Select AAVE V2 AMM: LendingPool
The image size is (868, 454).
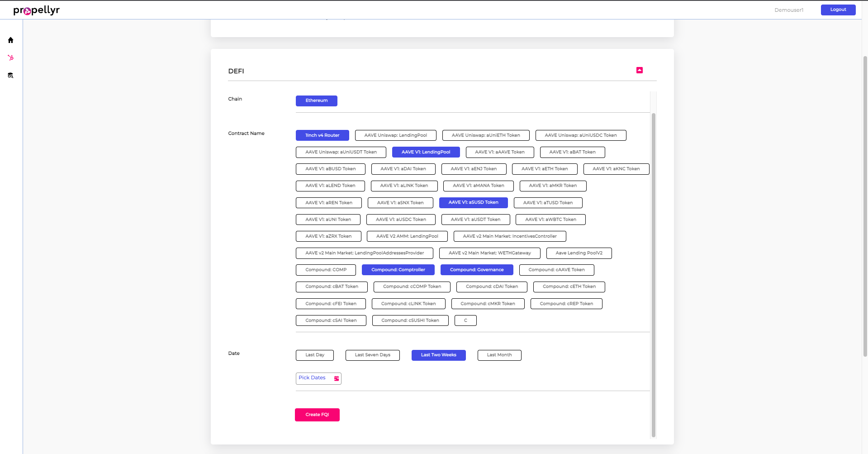pyautogui.click(x=408, y=236)
